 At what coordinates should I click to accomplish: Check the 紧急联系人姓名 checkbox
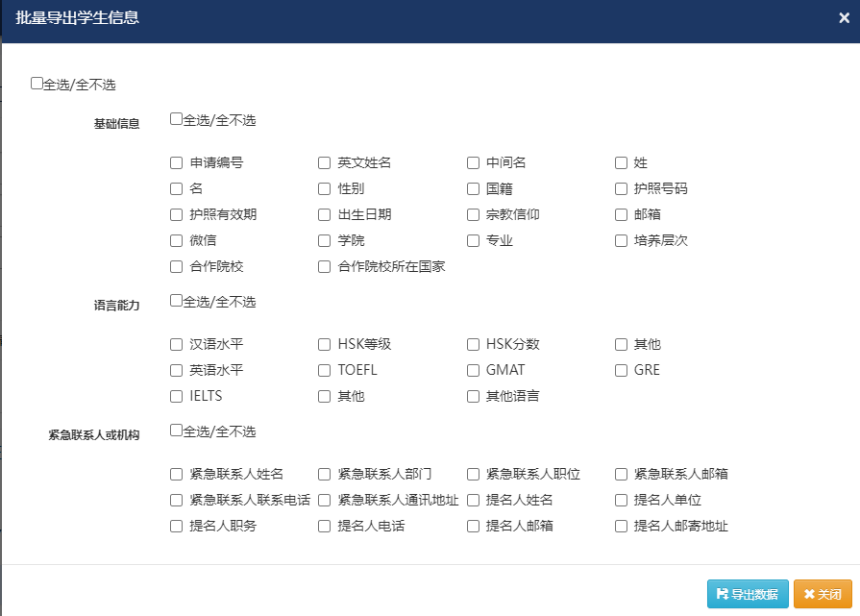[x=177, y=475]
